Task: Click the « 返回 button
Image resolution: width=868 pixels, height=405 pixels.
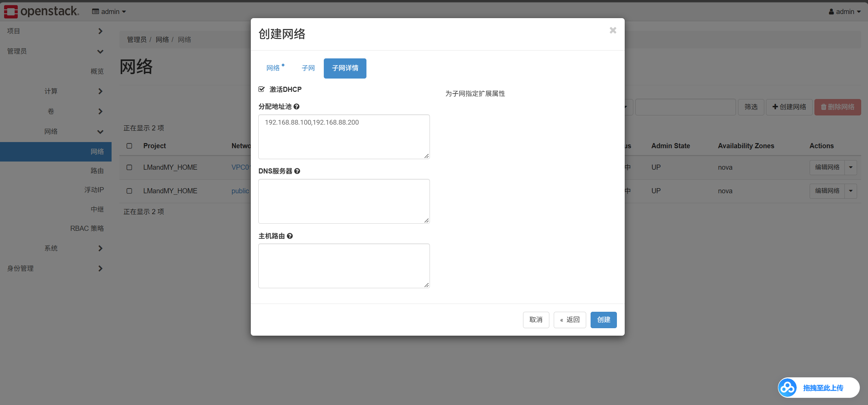Action: click(570, 320)
